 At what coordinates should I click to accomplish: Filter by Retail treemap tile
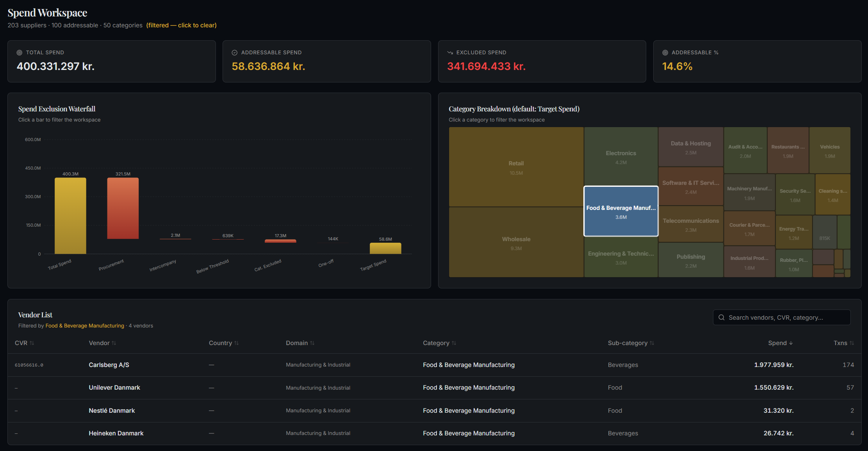[x=516, y=167]
